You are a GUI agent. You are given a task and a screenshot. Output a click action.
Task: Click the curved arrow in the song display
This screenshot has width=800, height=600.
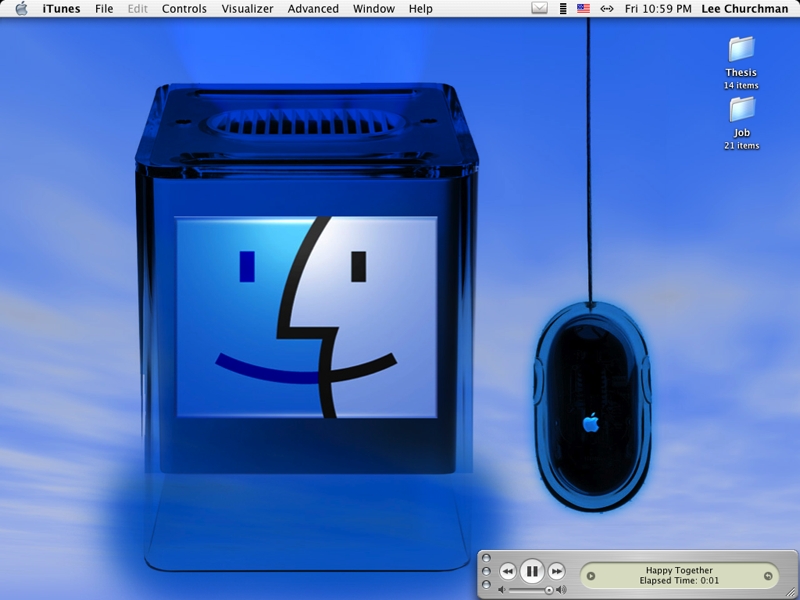pyautogui.click(x=767, y=575)
